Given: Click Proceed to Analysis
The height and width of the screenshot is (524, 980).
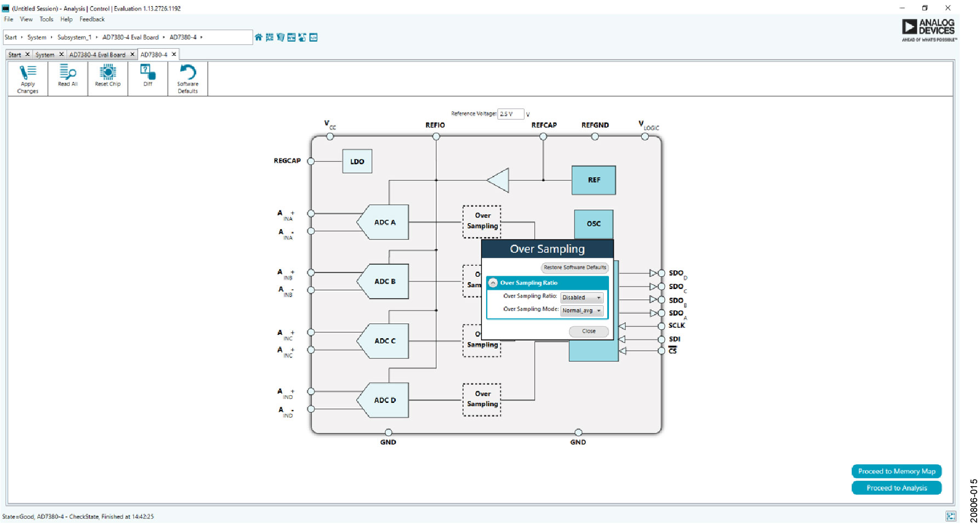Looking at the screenshot, I should pos(897,488).
